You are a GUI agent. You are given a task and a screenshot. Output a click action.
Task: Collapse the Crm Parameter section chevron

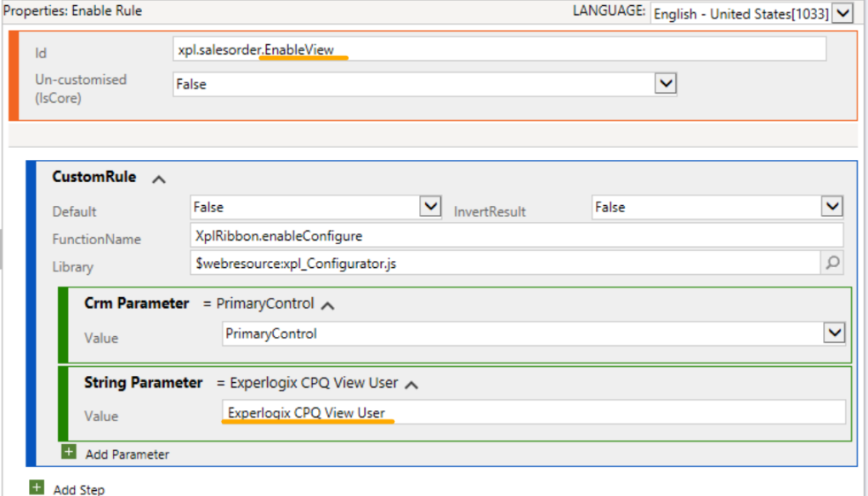327,305
